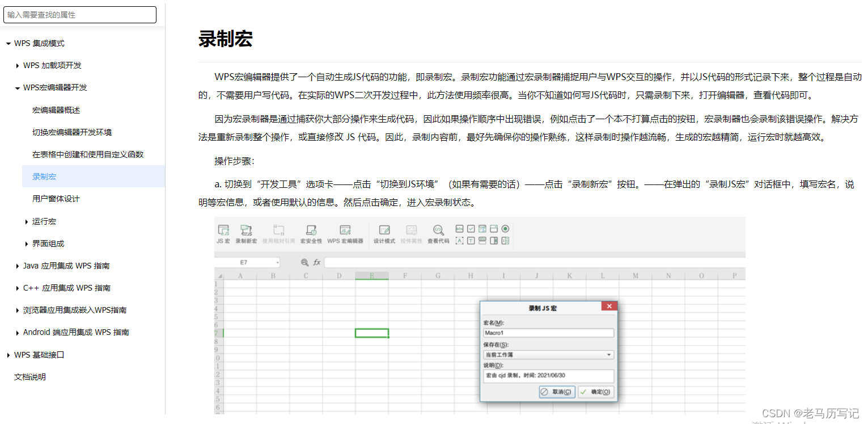Viewport: 868px width, 424px height.
Task: Focus the property search box 输入需要查找的属性
Action: pos(80,15)
